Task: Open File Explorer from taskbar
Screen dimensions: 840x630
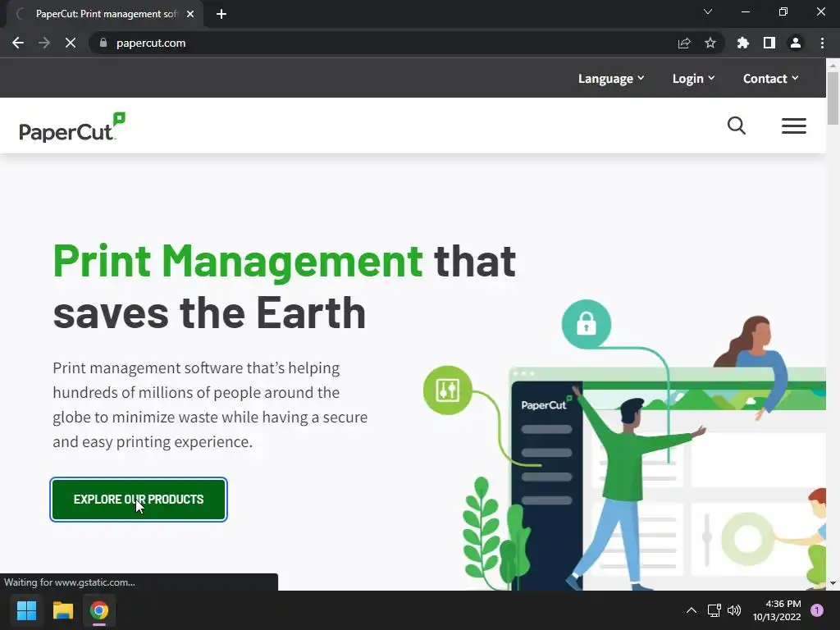Action: 62,610
